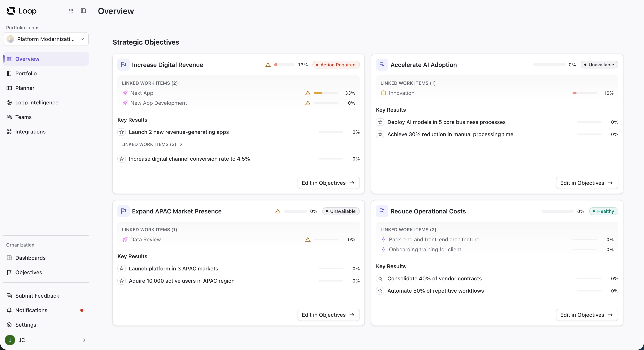This screenshot has width=644, height=350.
Task: Edit Expand APAC Market Presence in Objectives
Action: coord(329,315)
